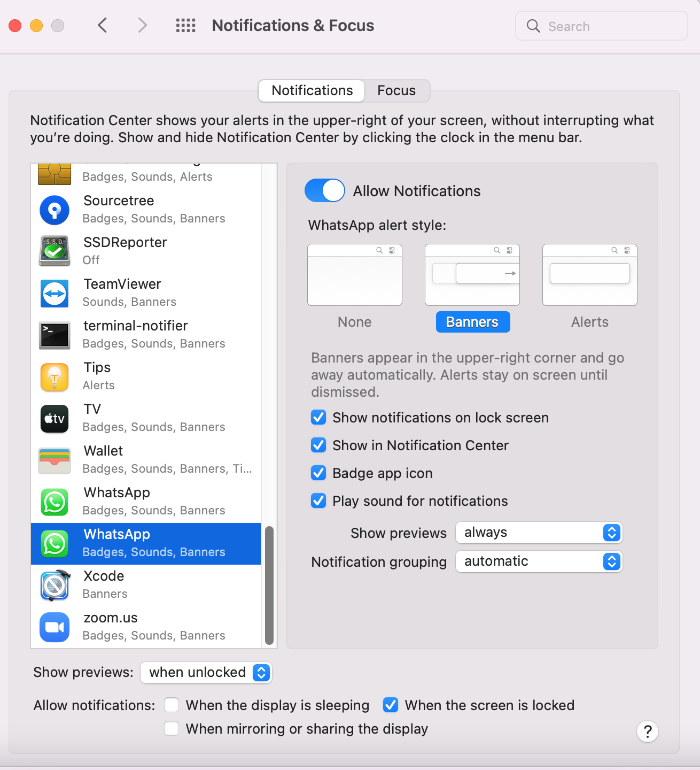The width and height of the screenshot is (700, 770).
Task: Click the terminal-notifier icon
Action: [x=55, y=335]
